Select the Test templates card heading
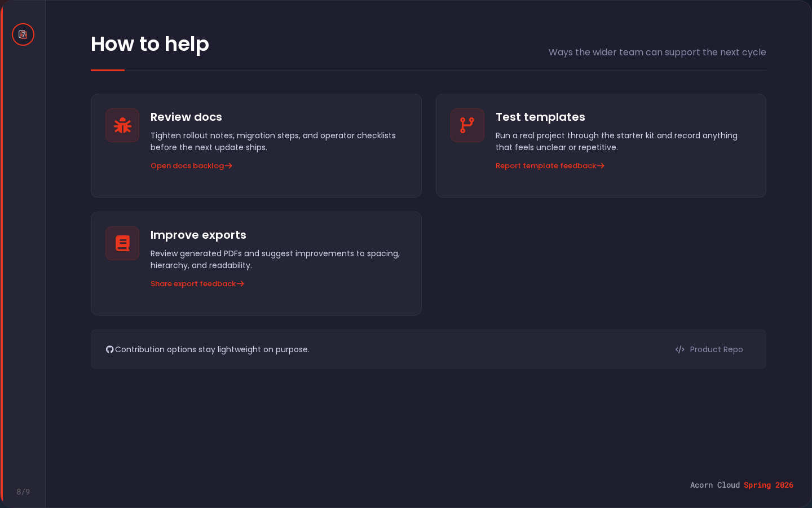Image resolution: width=812 pixels, height=508 pixels. coord(540,117)
